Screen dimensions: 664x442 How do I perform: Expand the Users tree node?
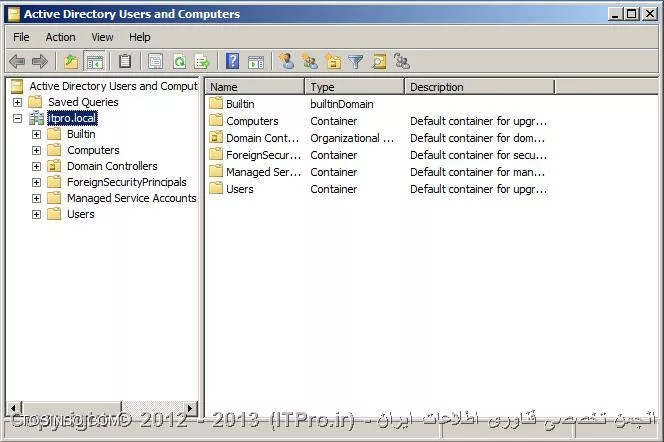[x=36, y=214]
